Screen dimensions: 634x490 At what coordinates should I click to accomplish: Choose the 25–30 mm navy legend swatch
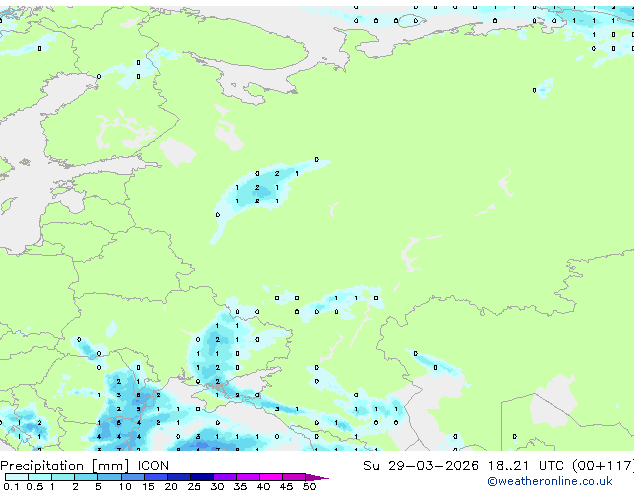(x=201, y=477)
